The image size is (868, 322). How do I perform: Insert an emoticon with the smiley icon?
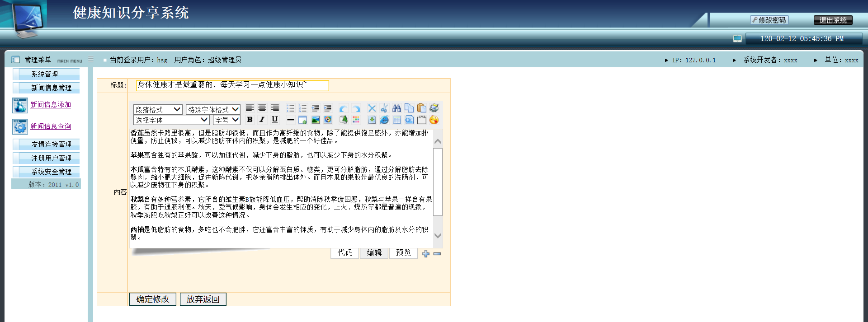(434, 120)
